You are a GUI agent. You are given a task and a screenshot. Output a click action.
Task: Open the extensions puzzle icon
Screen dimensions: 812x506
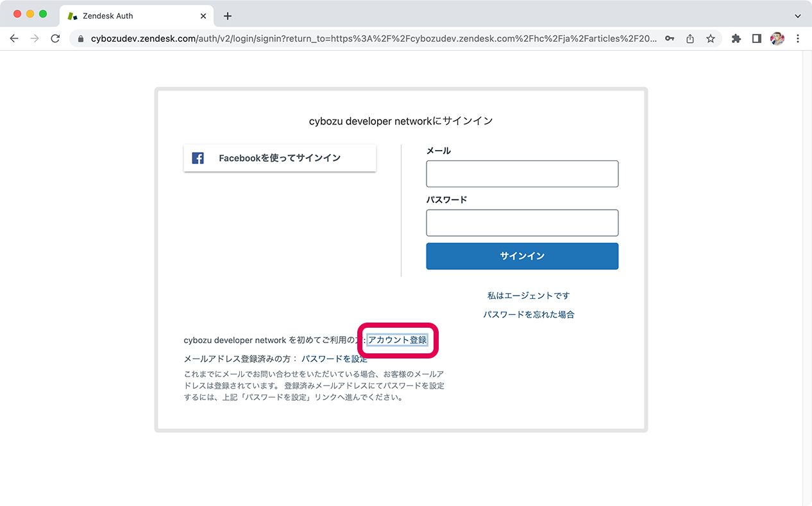click(736, 38)
